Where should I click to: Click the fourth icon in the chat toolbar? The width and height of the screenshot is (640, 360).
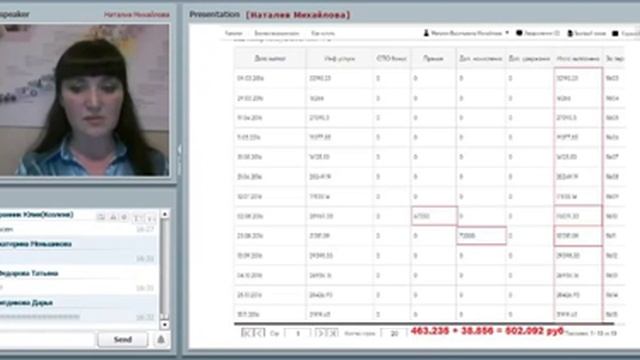coord(137,218)
